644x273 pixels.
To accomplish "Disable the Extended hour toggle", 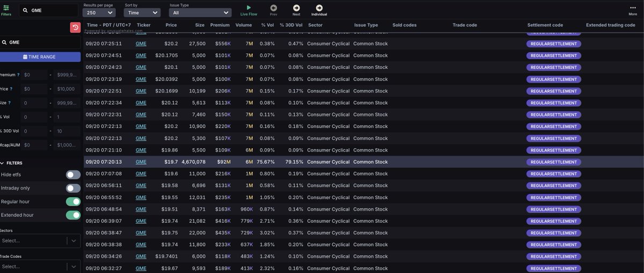I will pos(73,215).
